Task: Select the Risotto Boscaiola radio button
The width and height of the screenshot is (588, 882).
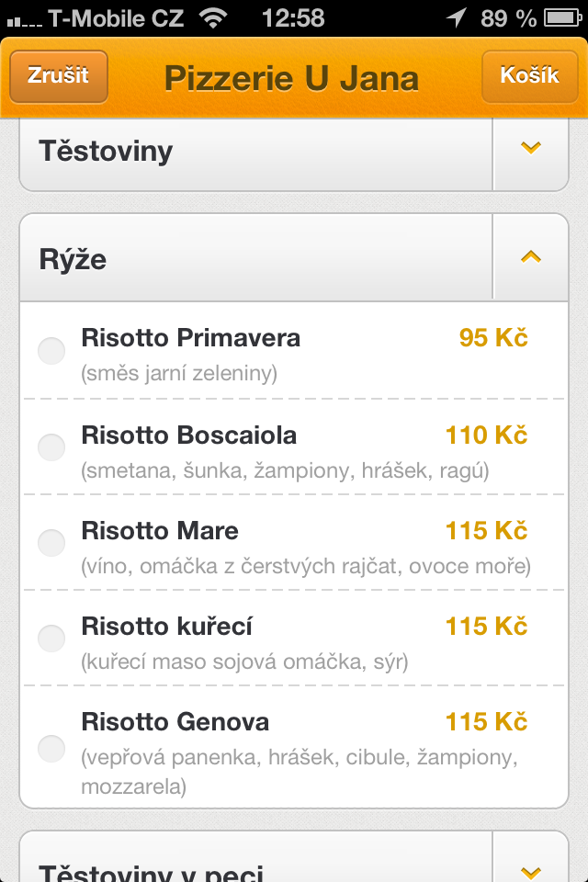Action: point(51,447)
